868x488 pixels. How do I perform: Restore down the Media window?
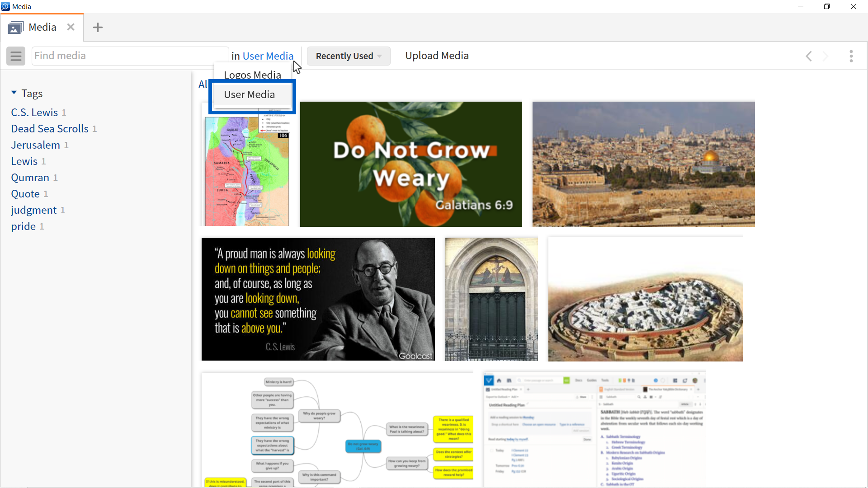tap(827, 6)
